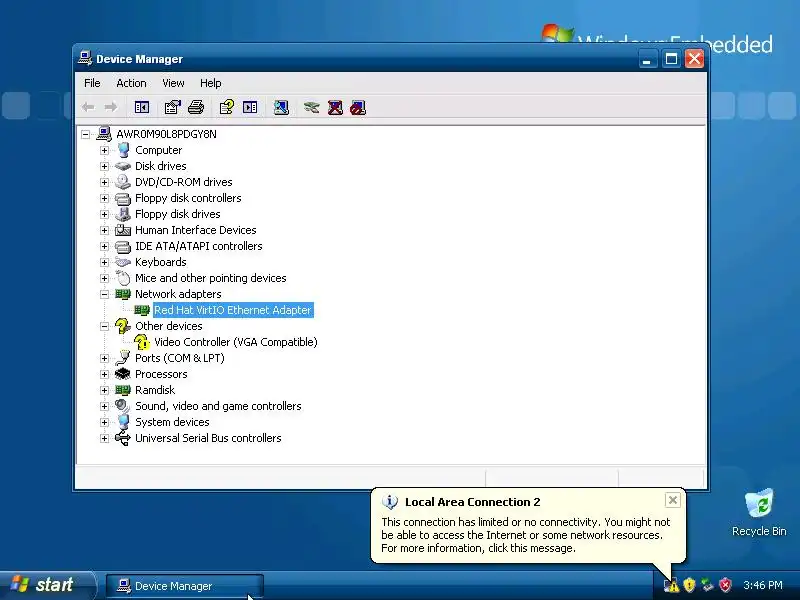Select the Mice and other pointing devices icon
800x600 pixels.
[x=123, y=278]
